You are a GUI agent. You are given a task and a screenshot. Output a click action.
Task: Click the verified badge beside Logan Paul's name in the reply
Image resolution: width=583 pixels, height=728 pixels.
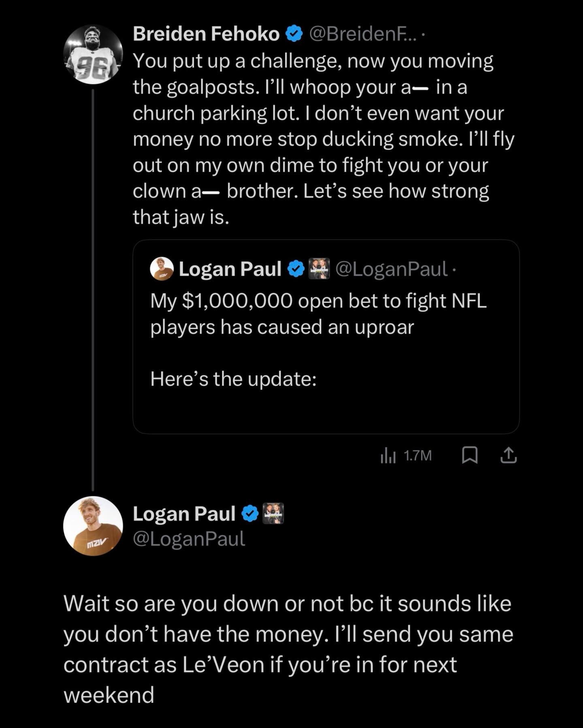[x=250, y=514]
